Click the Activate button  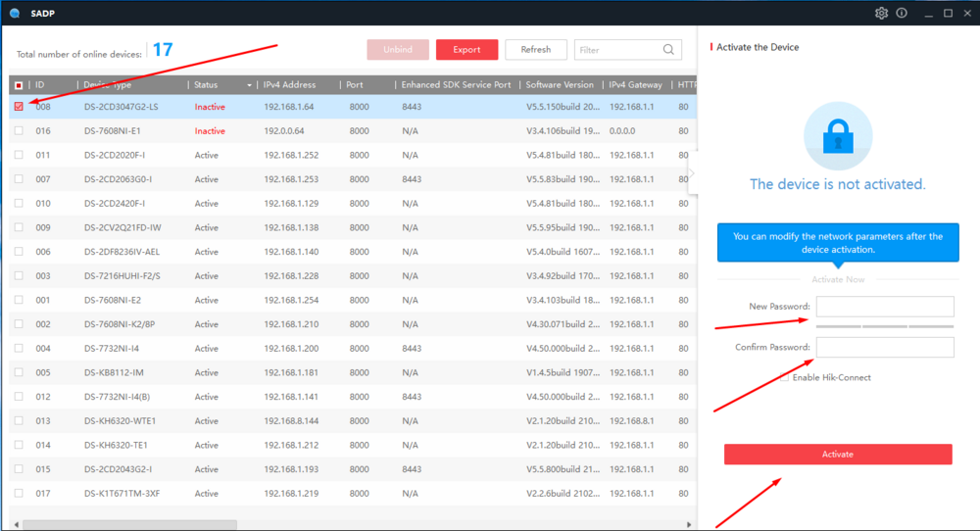tap(838, 455)
